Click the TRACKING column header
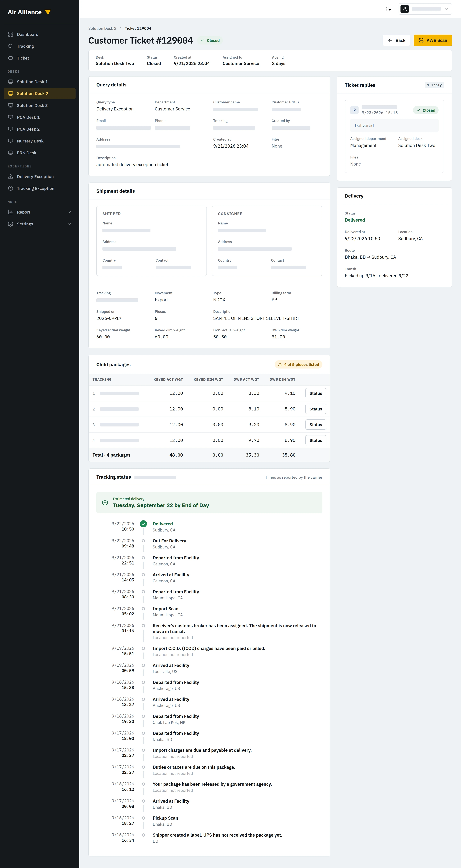The height and width of the screenshot is (868, 461). [x=102, y=379]
